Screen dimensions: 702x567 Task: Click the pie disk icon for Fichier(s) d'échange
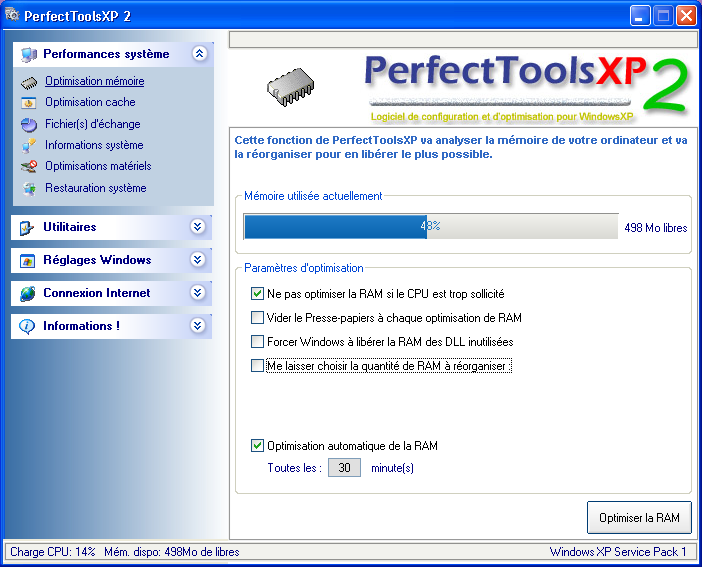[29, 125]
